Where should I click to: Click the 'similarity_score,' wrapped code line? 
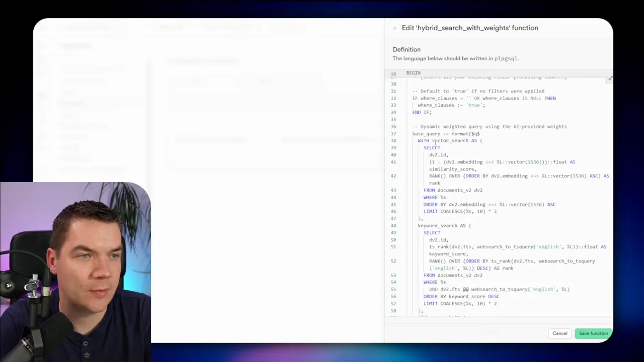(x=452, y=169)
